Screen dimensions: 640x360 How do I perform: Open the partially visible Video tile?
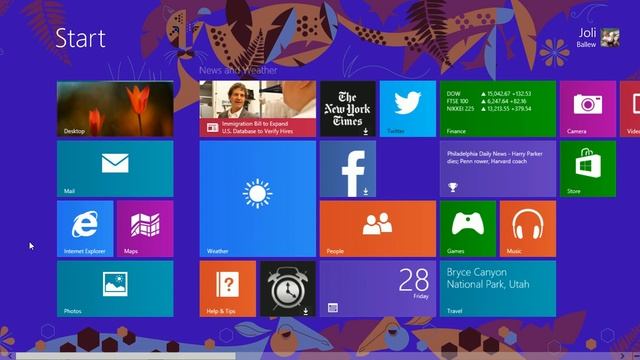[x=630, y=109]
